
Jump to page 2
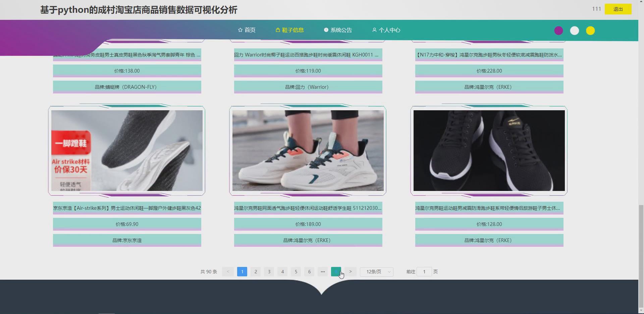click(256, 272)
